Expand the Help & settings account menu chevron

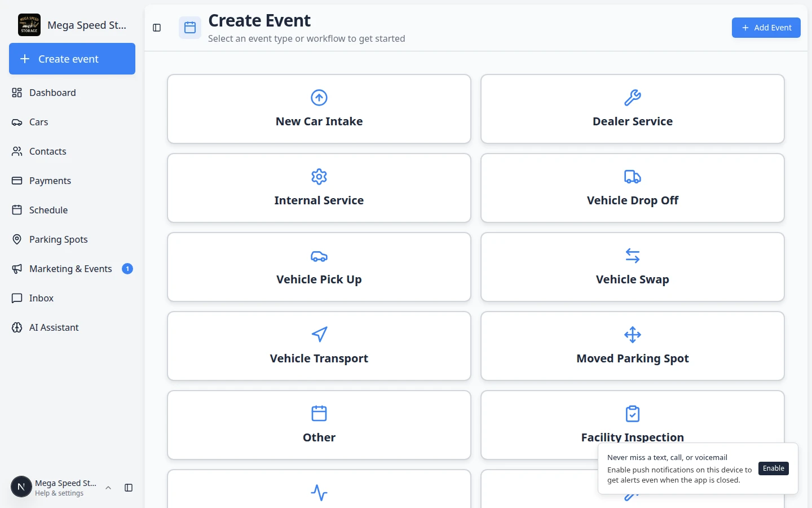(x=108, y=488)
